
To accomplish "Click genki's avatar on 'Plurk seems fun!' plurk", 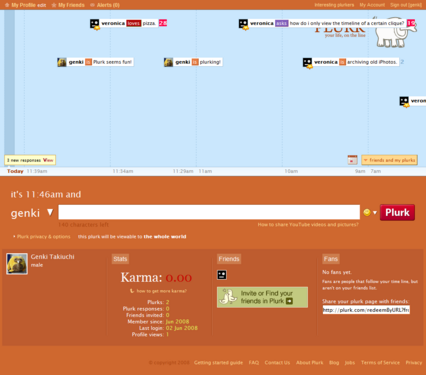I will (62, 62).
